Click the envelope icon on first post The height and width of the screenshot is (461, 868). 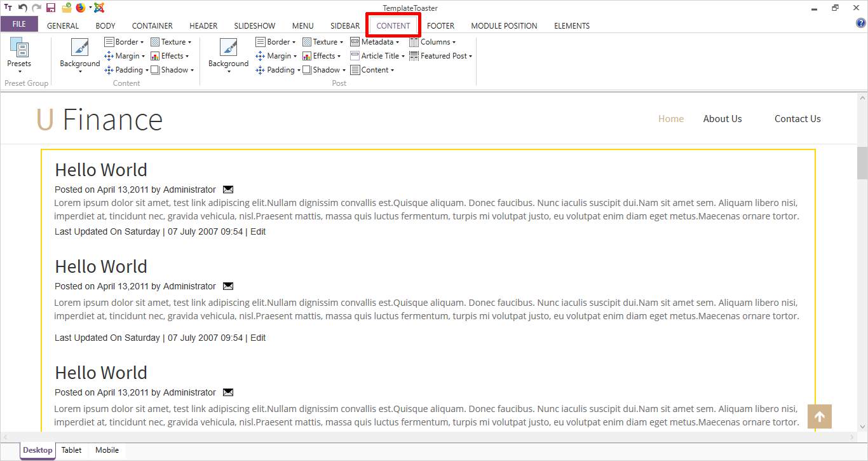[x=228, y=189]
